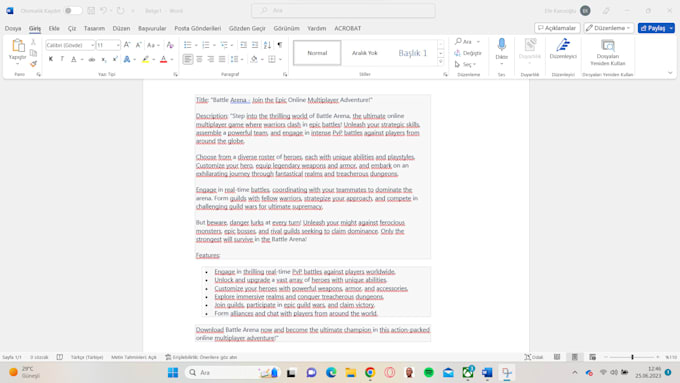The width and height of the screenshot is (680, 383).
Task: Justify paragraph text
Action: tap(222, 59)
